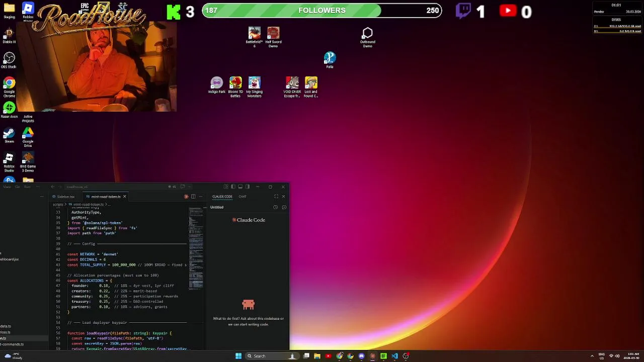Open Discord from the taskbar

[361, 356]
